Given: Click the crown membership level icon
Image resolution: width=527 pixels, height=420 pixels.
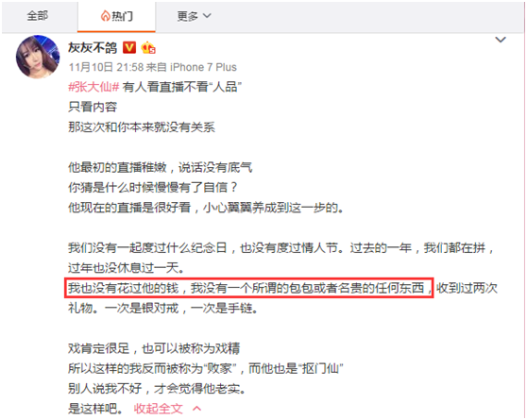Looking at the screenshot, I should 148,48.
